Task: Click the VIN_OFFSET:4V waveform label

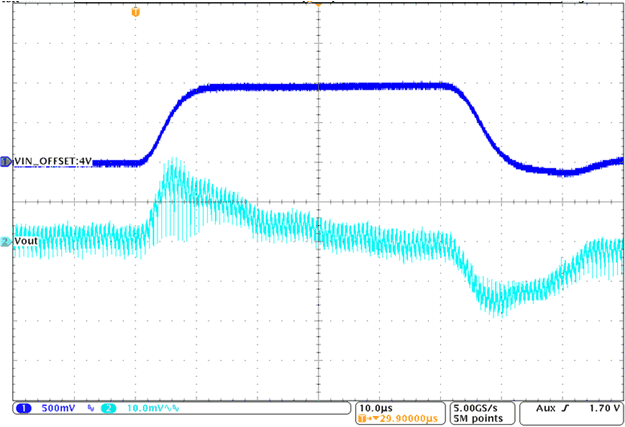Action: coord(50,161)
